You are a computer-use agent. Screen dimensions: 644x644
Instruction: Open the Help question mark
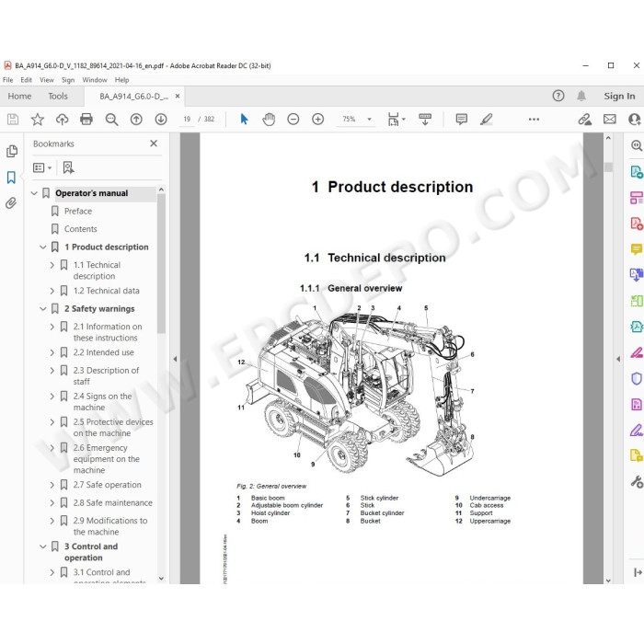click(558, 96)
